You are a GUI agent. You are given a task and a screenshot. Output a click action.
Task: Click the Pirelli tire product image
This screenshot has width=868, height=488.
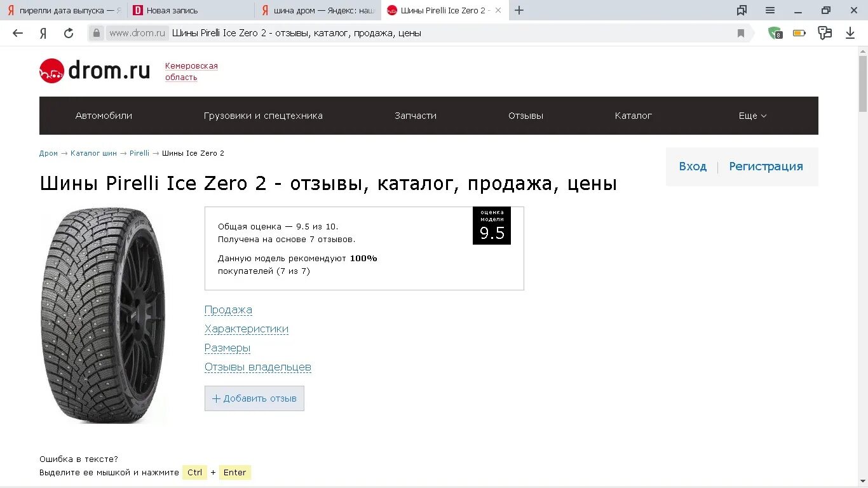click(103, 315)
